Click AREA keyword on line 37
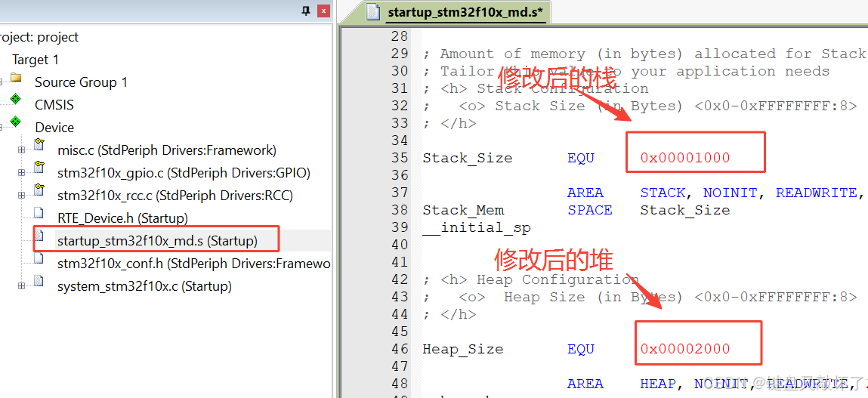 click(x=585, y=193)
